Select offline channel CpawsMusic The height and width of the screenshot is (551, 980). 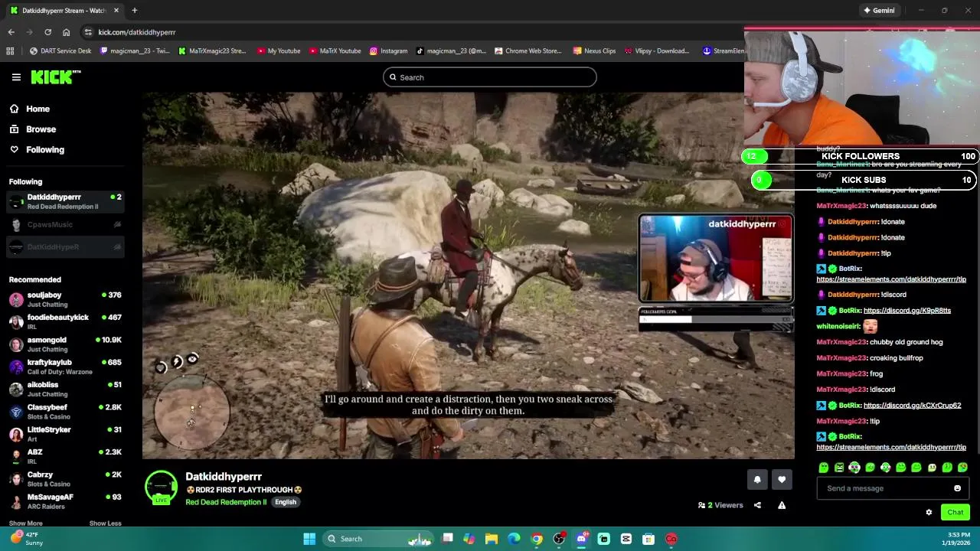pyautogui.click(x=64, y=224)
